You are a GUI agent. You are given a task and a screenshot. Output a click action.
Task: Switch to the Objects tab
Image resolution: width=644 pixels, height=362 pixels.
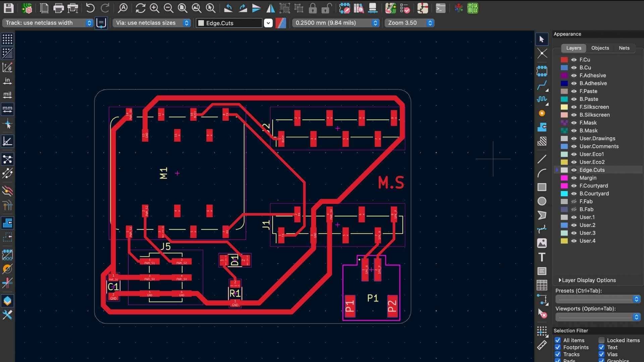point(600,48)
